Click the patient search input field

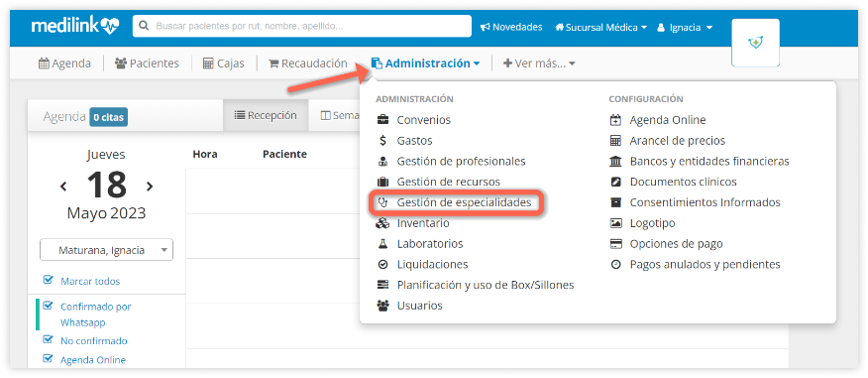click(x=301, y=26)
